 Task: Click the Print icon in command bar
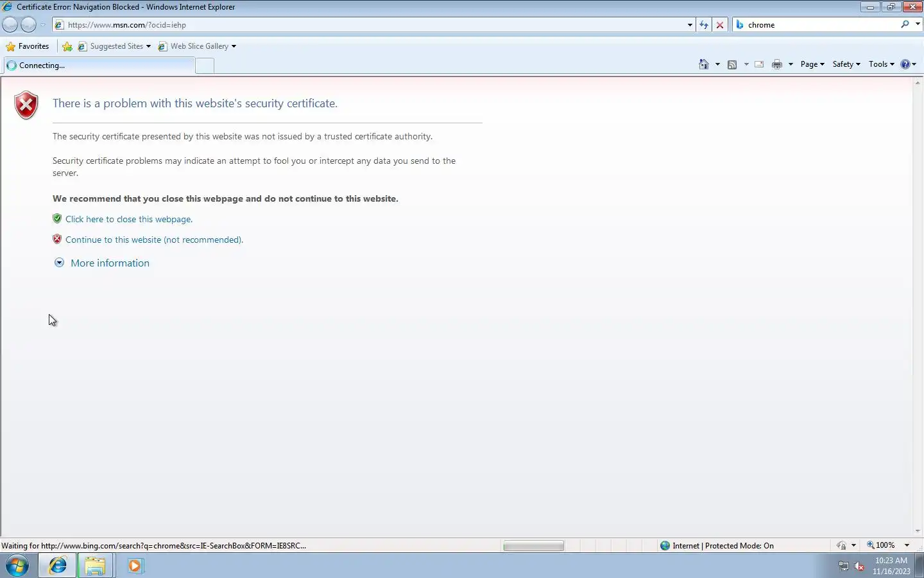pos(777,64)
